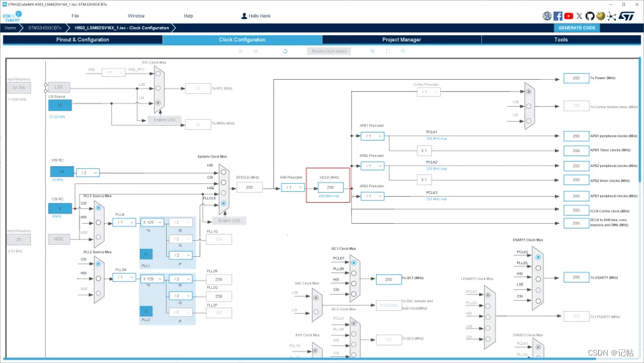Click the GENERATE CODE button
The width and height of the screenshot is (644, 363).
(577, 28)
